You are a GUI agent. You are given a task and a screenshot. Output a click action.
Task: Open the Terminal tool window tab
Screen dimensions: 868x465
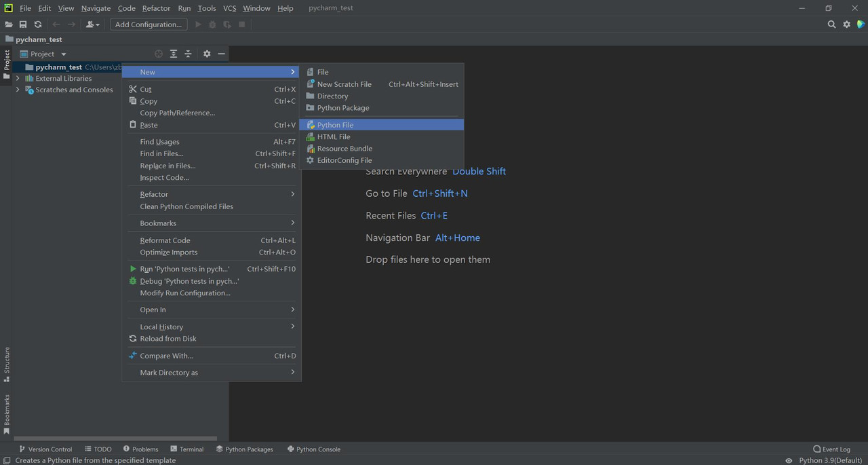186,449
